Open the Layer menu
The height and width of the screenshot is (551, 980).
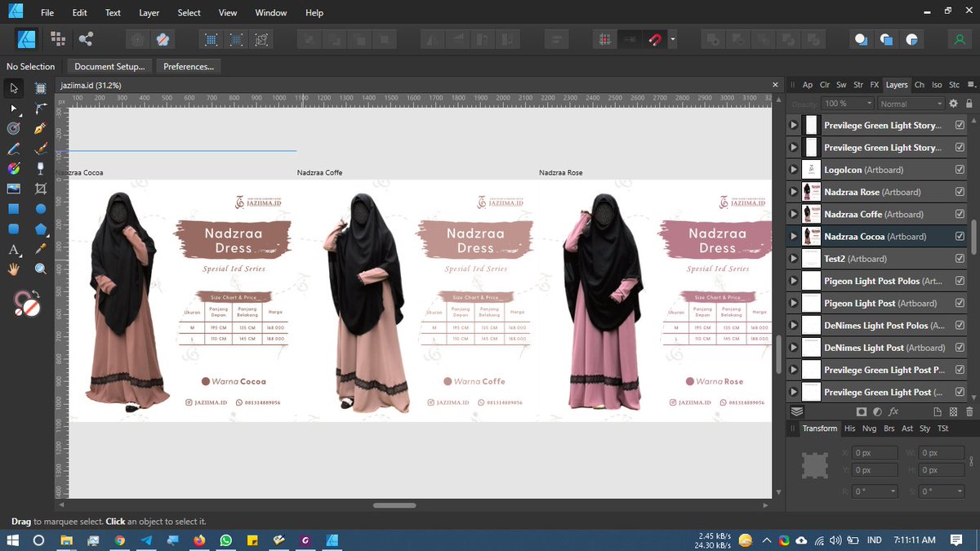(149, 13)
